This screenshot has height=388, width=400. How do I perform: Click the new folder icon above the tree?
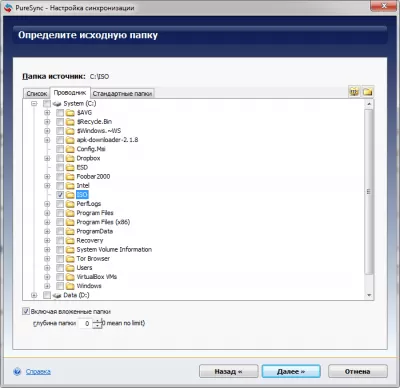tap(368, 92)
